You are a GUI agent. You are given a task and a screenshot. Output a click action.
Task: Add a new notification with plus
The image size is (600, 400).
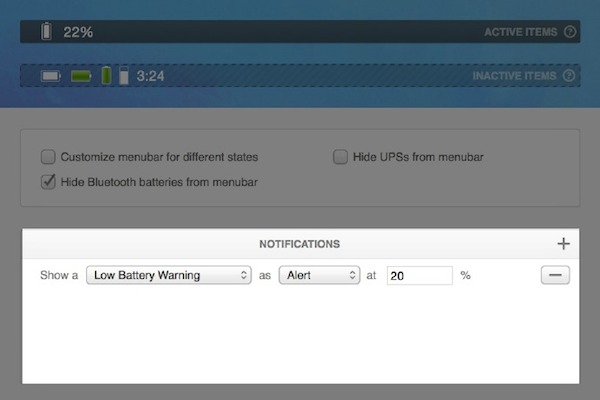click(563, 244)
